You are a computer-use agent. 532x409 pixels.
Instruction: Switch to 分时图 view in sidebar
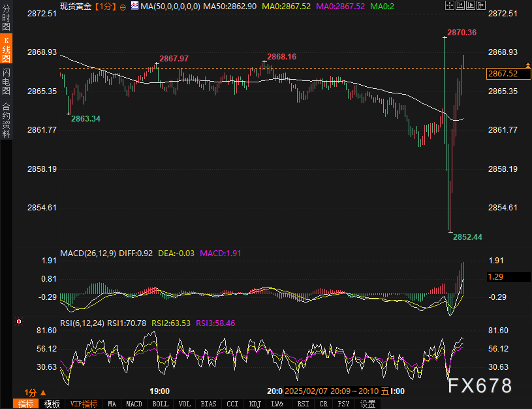pyautogui.click(x=6, y=18)
